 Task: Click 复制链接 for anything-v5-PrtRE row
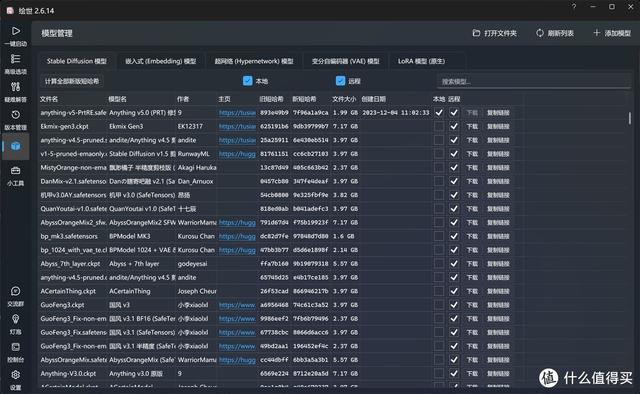[498, 113]
